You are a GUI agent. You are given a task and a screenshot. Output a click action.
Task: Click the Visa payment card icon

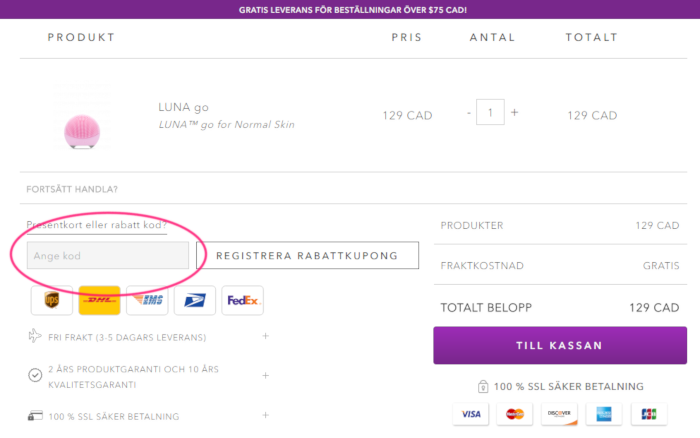point(471,414)
